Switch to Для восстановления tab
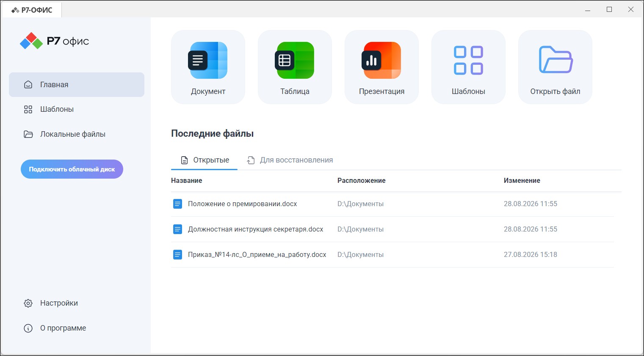The image size is (644, 356). tap(290, 160)
